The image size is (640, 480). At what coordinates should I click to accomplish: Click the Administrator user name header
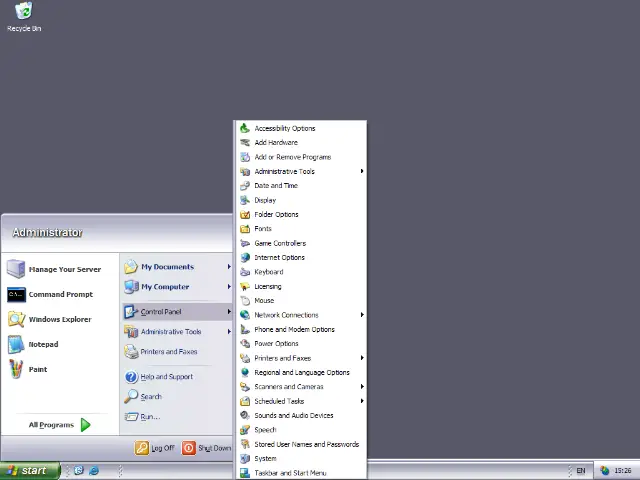click(x=47, y=232)
